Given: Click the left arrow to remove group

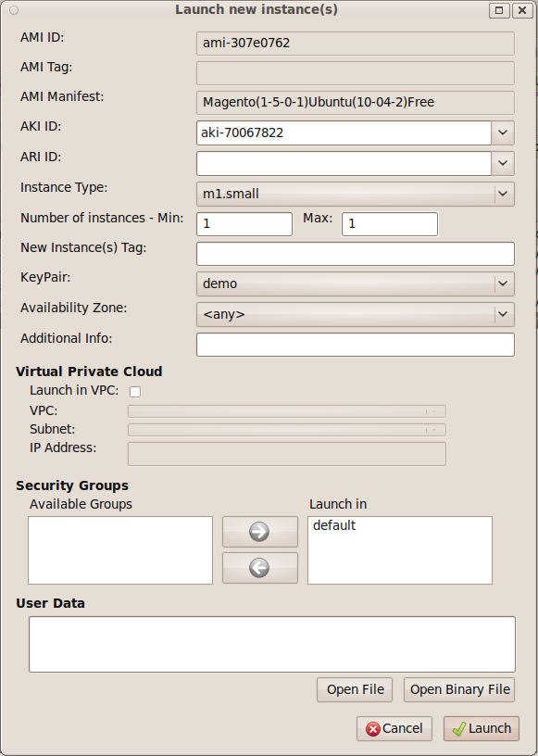Looking at the screenshot, I should (x=260, y=568).
